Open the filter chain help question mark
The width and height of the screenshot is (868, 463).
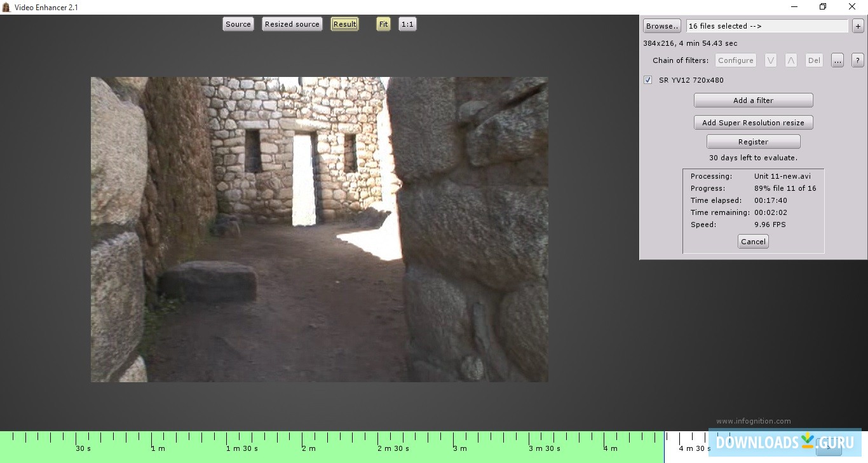pyautogui.click(x=858, y=60)
